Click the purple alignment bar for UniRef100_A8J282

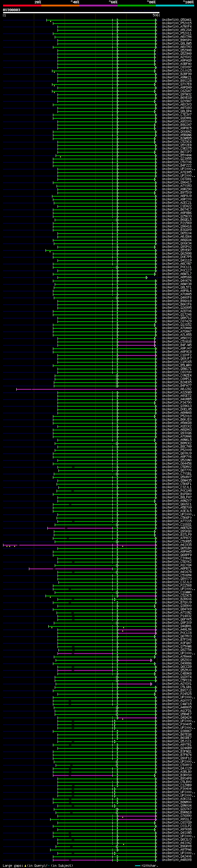tap(86, 389)
